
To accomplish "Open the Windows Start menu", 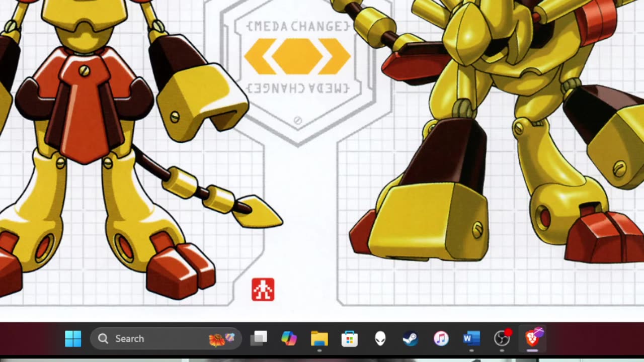I will click(73, 339).
